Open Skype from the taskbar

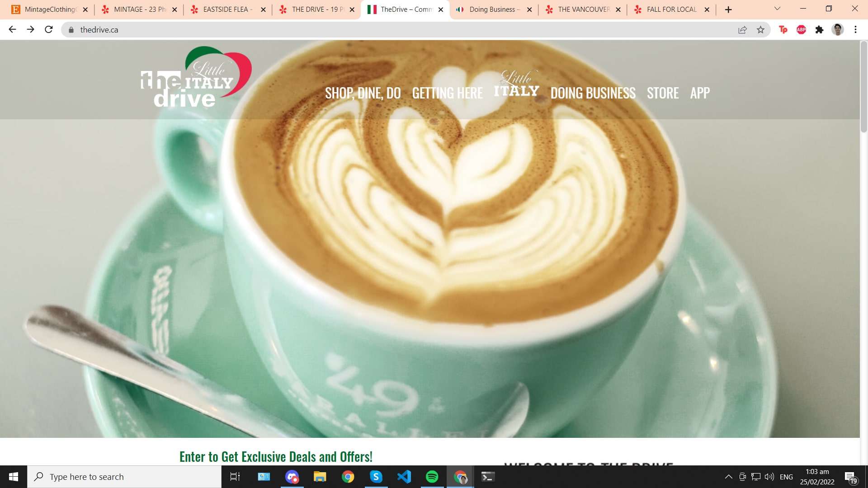[x=376, y=477]
